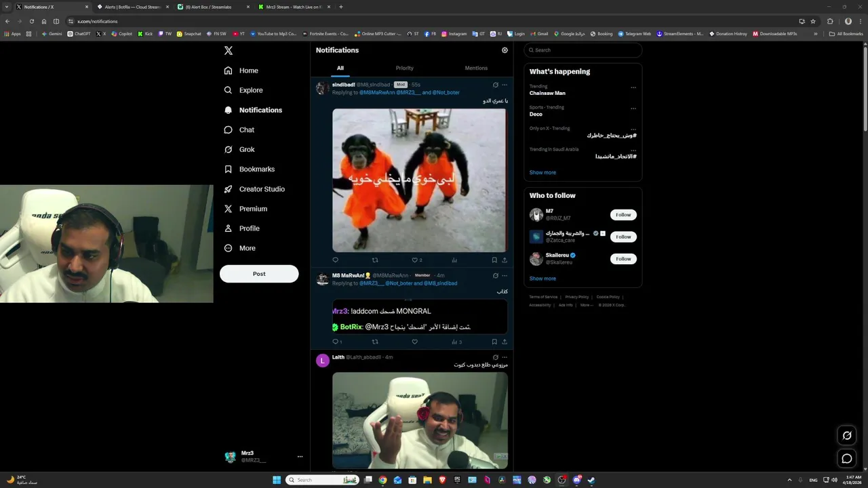Open the monkeys image in sindibad's post
Screen dimensions: 868x488
(419, 180)
